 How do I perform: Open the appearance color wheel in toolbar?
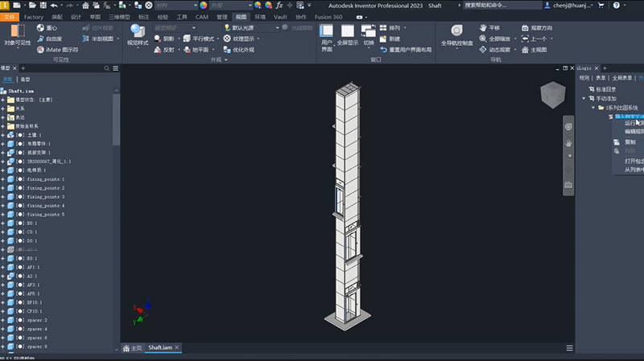click(x=204, y=5)
